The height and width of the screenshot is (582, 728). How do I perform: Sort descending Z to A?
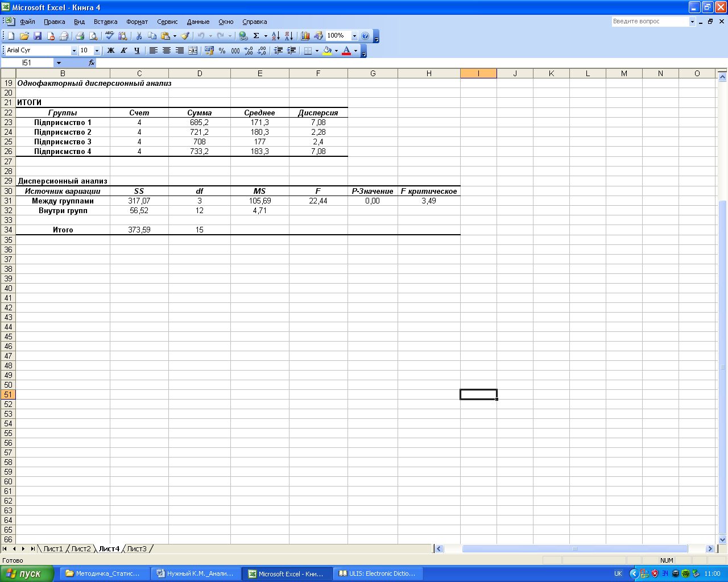[x=289, y=36]
